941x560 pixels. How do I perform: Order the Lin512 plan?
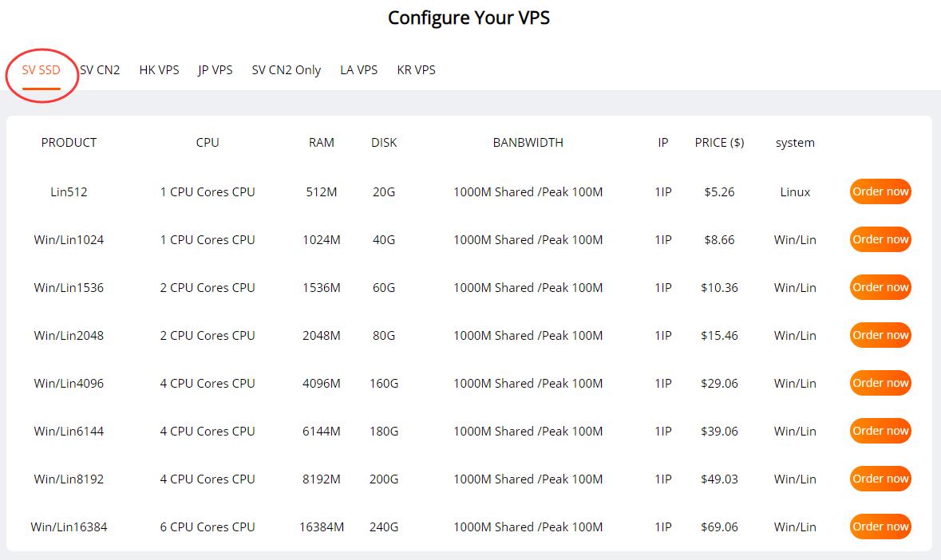880,192
